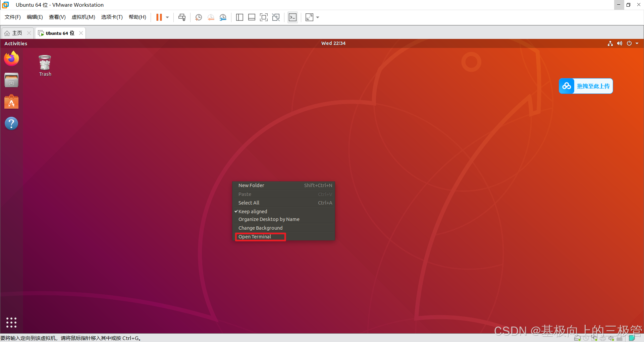Click the stretch guest display icon
Image resolution: width=644 pixels, height=342 pixels.
(309, 17)
